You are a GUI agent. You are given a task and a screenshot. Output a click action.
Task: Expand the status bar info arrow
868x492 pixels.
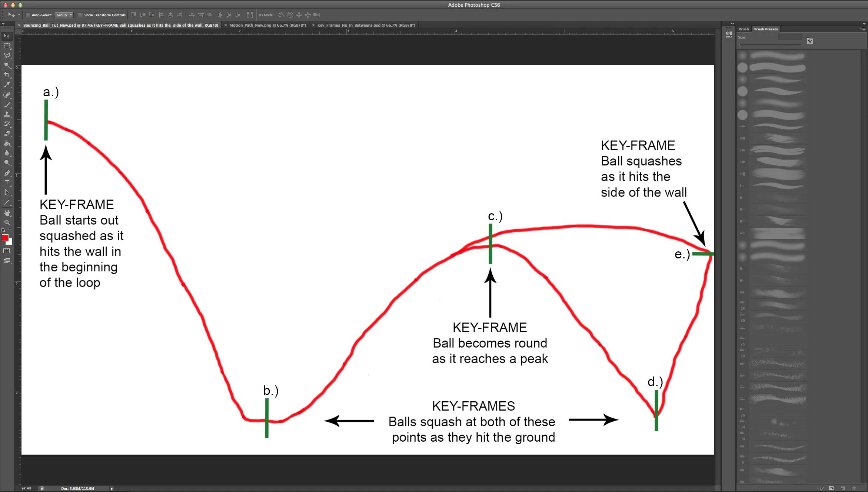coord(112,489)
